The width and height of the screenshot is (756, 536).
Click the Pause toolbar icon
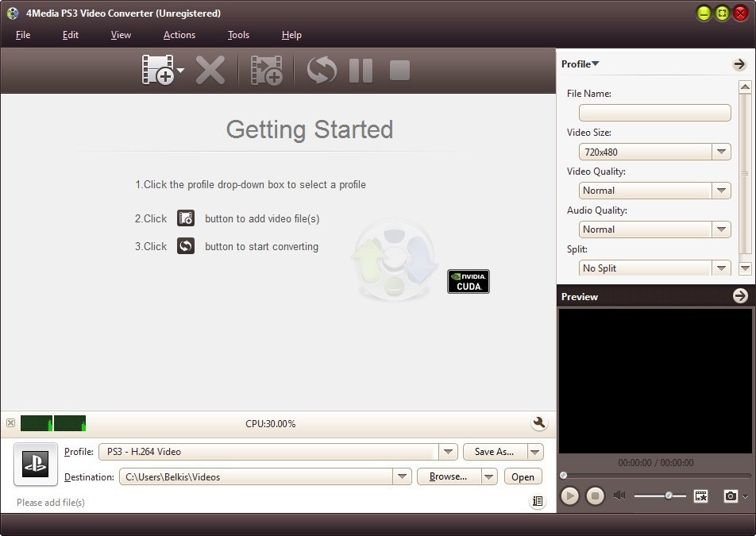pos(361,71)
